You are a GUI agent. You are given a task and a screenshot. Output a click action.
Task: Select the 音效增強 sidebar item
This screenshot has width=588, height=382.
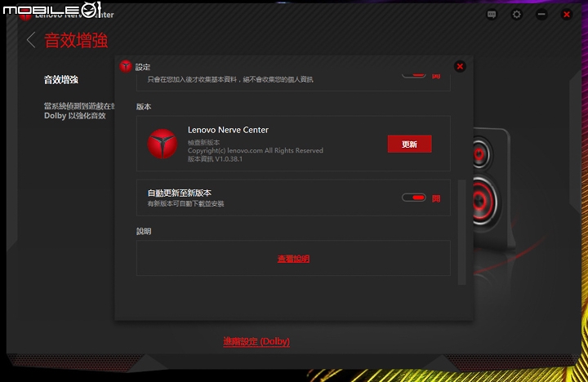click(x=61, y=80)
